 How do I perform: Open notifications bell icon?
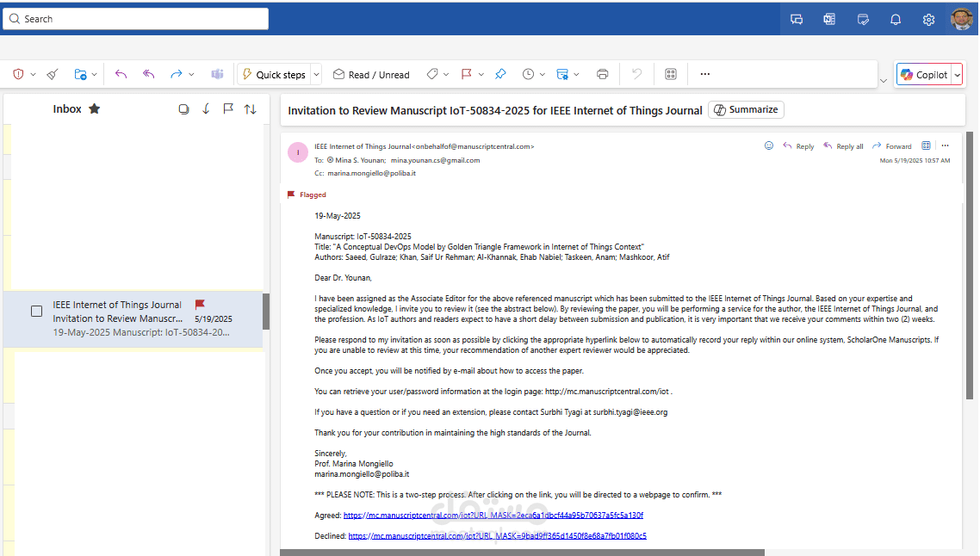[x=896, y=20]
